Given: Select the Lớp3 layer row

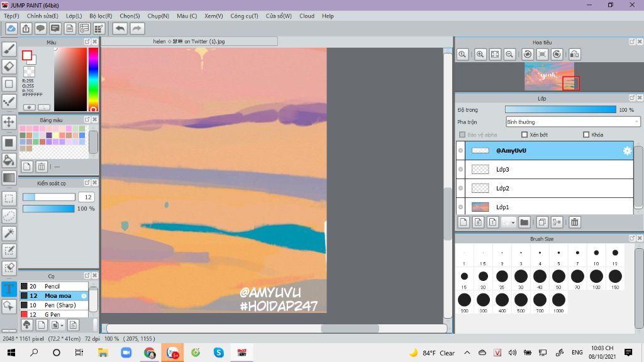Looking at the screenshot, I should click(549, 169).
